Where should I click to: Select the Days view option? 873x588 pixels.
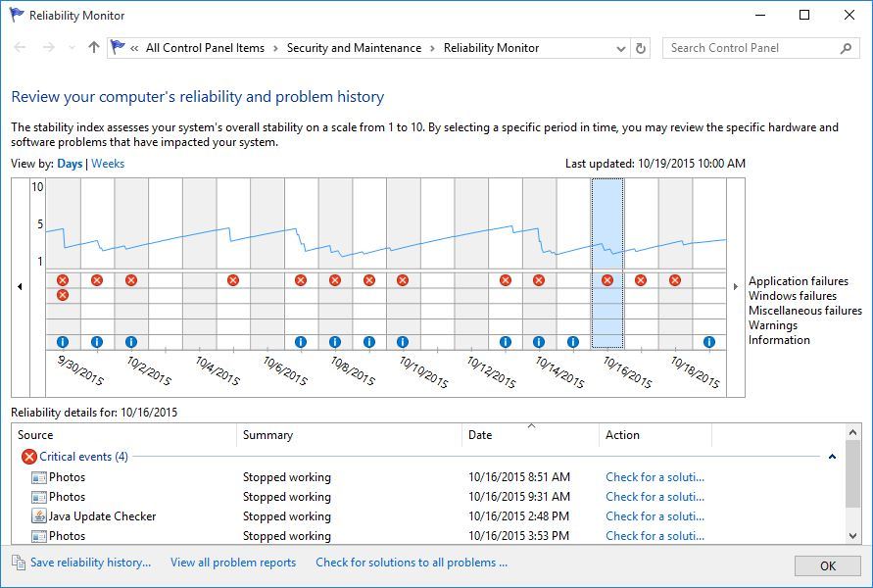[70, 164]
